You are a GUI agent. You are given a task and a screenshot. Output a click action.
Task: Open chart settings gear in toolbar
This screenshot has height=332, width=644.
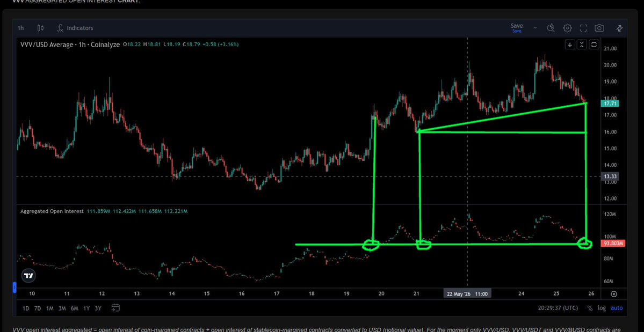(567, 28)
